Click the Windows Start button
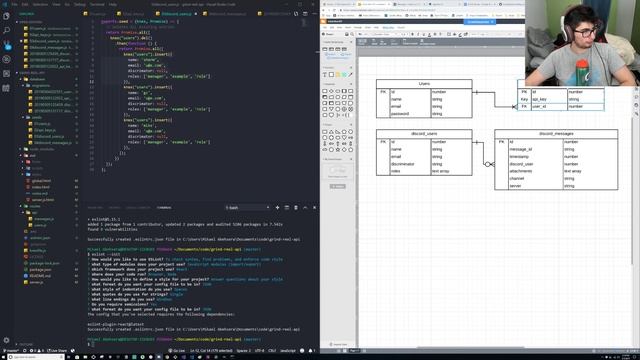The height and width of the screenshot is (360, 640). [4, 357]
